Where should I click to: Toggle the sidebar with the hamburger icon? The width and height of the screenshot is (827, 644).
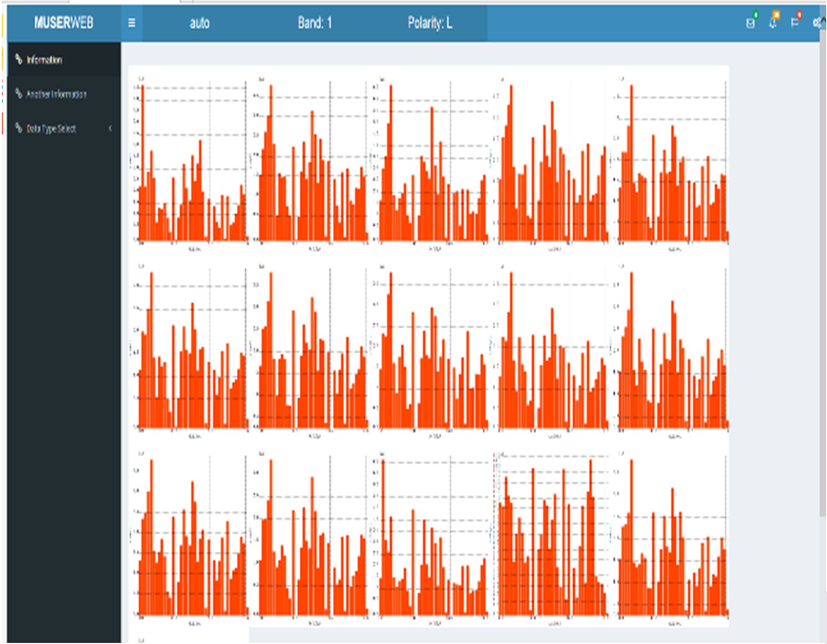(x=131, y=23)
